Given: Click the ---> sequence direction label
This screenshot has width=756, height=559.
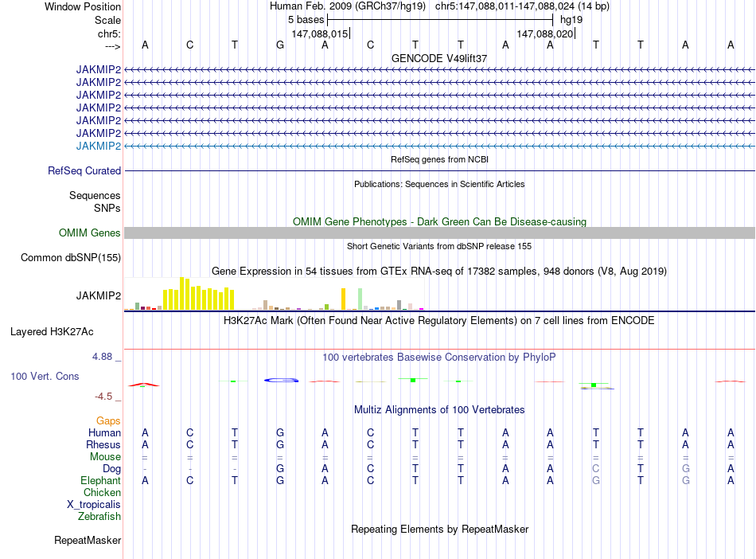Looking at the screenshot, I should (113, 46).
